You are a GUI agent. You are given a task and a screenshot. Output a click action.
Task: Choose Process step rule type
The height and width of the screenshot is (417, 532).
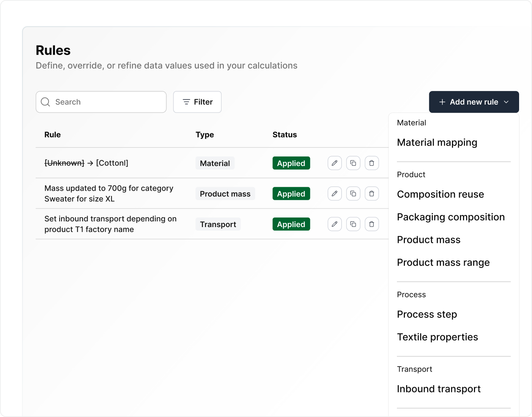coord(427,315)
